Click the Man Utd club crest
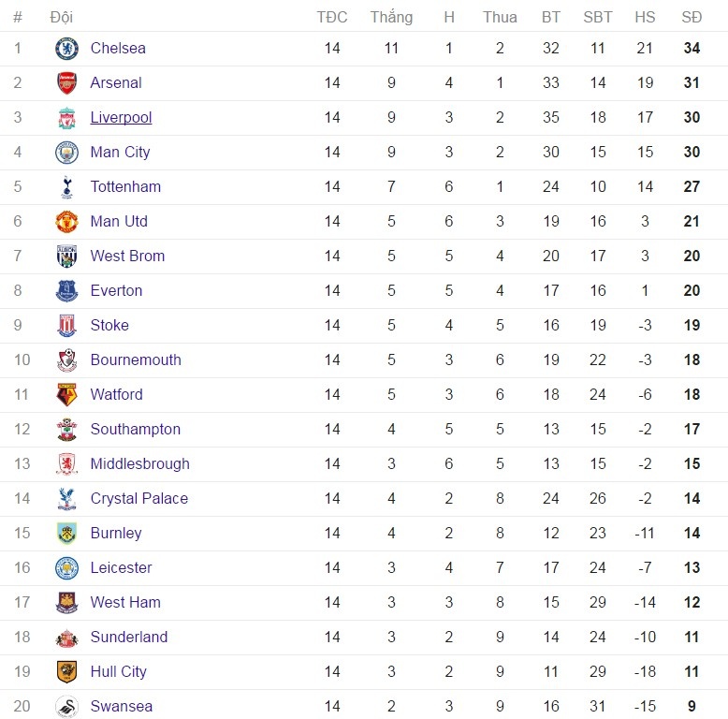 66,222
